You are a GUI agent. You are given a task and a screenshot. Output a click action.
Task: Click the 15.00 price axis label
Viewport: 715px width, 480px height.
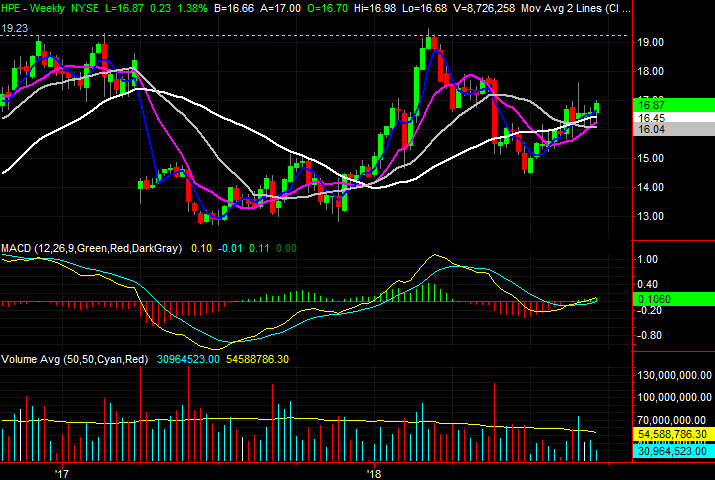pos(650,158)
